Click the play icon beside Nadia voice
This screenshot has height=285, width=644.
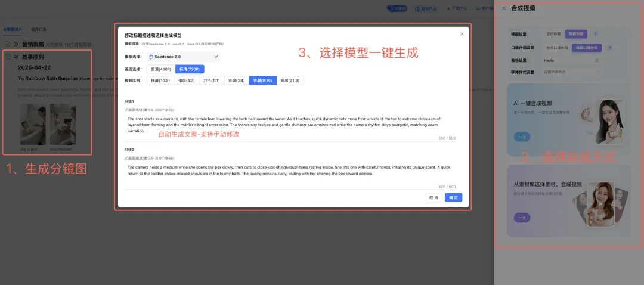[x=596, y=60]
